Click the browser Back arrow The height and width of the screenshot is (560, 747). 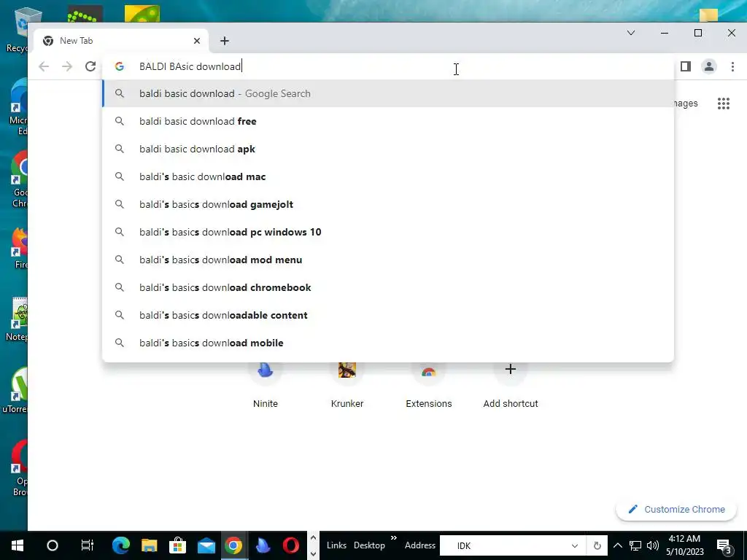click(44, 66)
